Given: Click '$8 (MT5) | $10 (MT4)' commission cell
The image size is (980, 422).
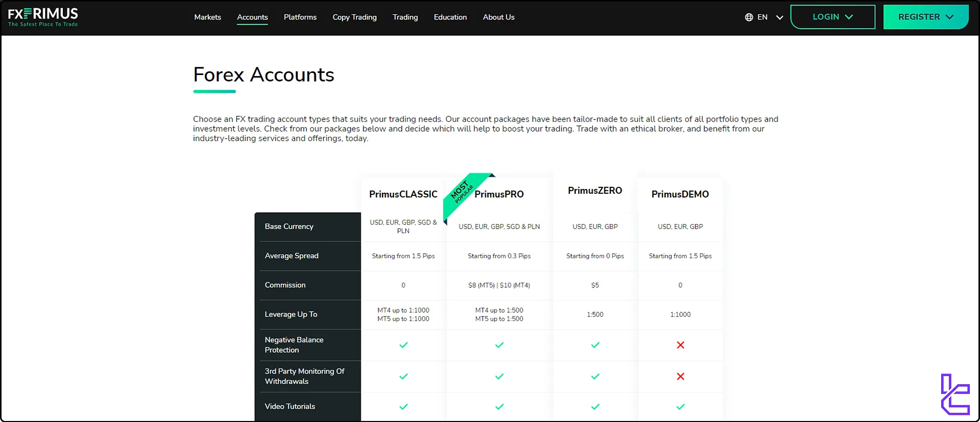Looking at the screenshot, I should (499, 285).
